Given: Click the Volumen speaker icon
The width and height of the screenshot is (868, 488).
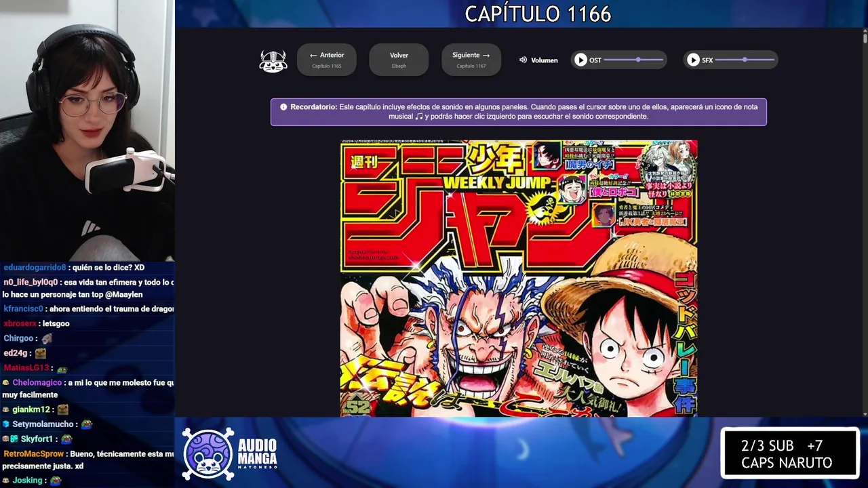Looking at the screenshot, I should tap(523, 60).
